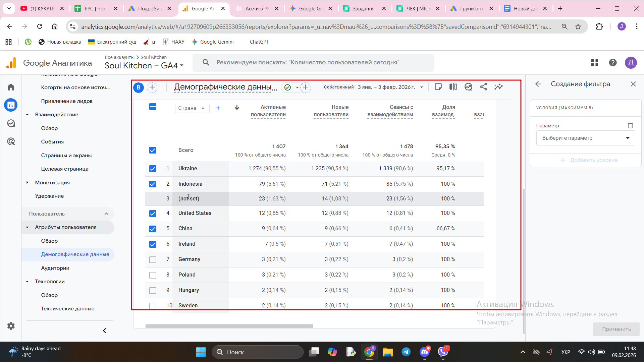Open Admin settings with the gear icon
The width and height of the screenshot is (644, 362).
click(11, 326)
